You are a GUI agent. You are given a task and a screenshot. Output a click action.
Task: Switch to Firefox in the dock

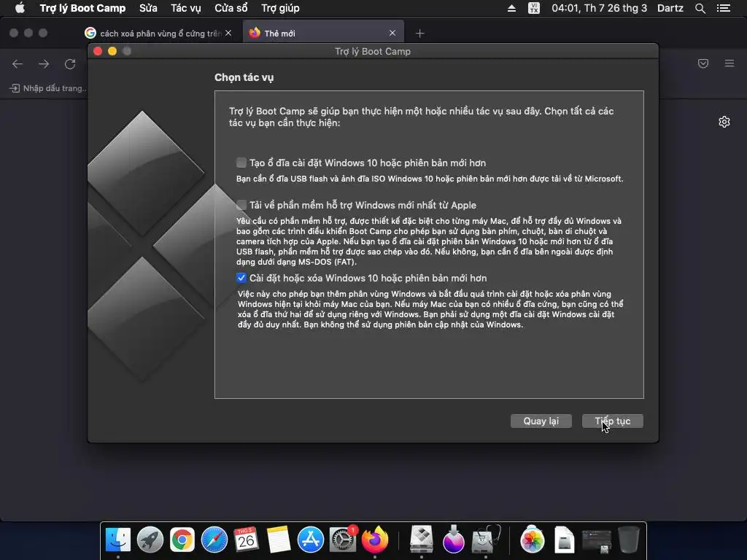[x=375, y=540]
